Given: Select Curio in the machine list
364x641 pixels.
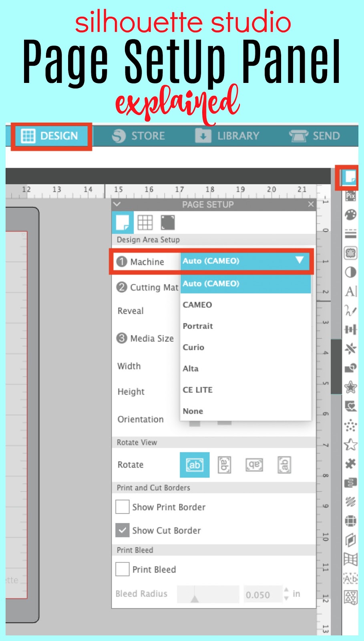Looking at the screenshot, I should [245, 347].
